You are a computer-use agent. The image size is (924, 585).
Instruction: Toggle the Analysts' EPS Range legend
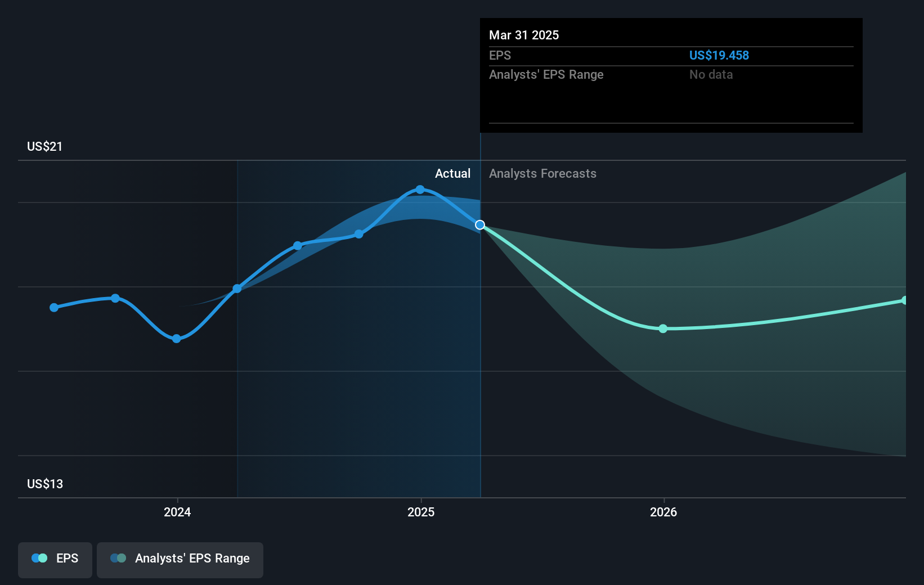[x=180, y=560]
